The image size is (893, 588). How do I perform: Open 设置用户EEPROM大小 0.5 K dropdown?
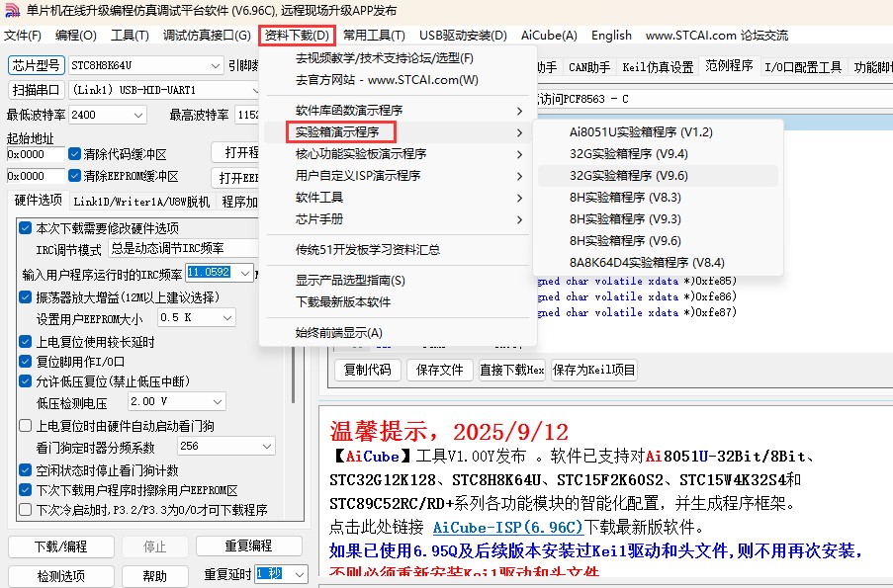point(197,317)
